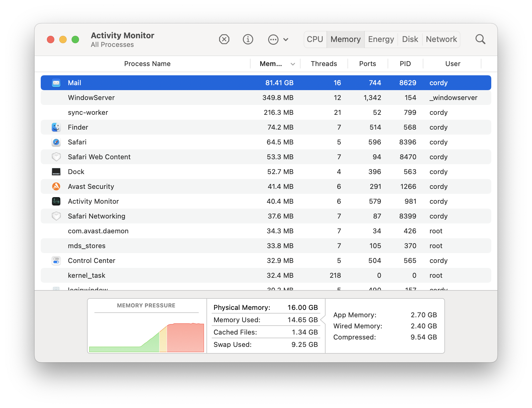
Task: Click WindowServer's 1,342 ports cell
Action: click(x=372, y=98)
